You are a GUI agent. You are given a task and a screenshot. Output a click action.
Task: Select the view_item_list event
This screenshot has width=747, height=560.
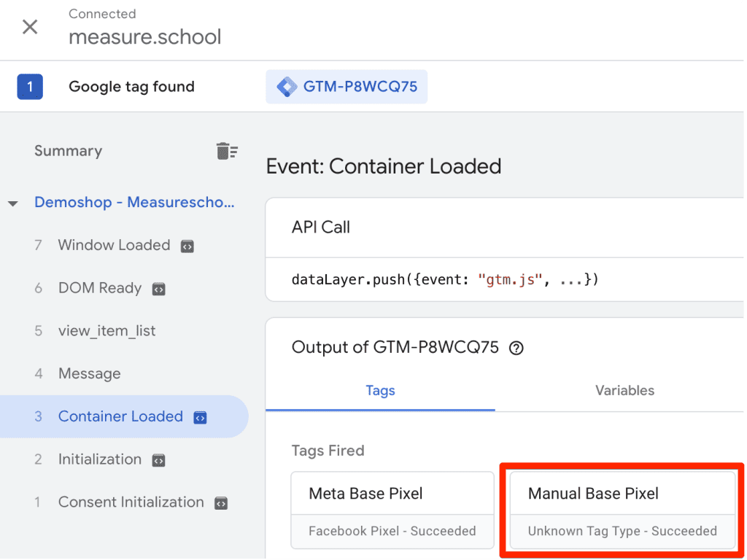pos(107,330)
